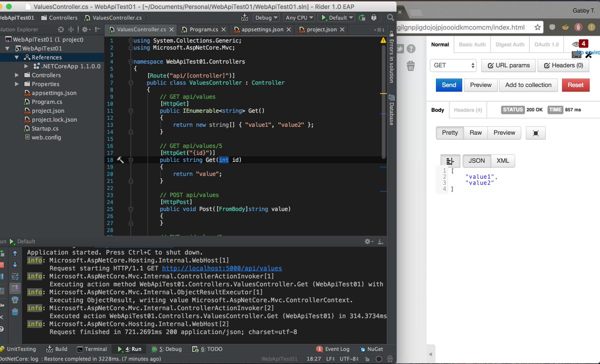Stop the running app with red square
Image resolution: width=600 pixels, height=364 pixels.
[x=1, y=265]
